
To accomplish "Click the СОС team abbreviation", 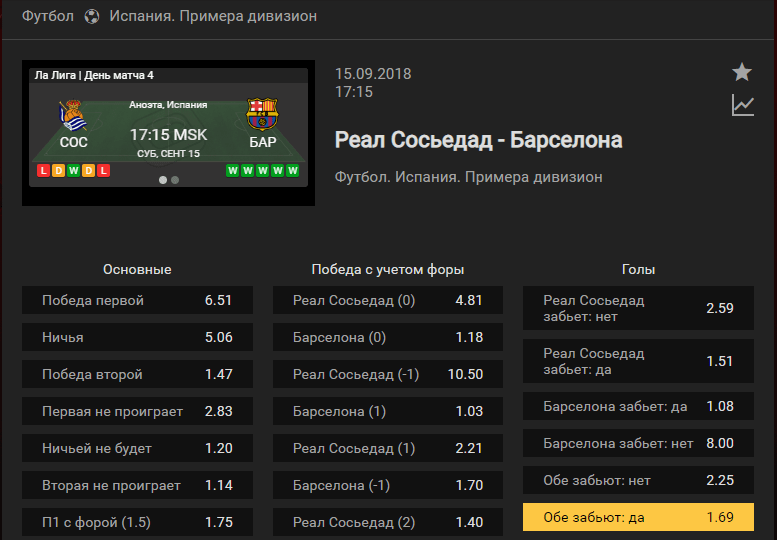I will point(73,142).
